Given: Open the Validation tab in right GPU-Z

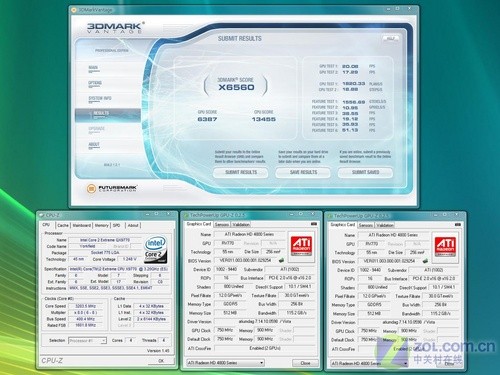Looking at the screenshot, I should [385, 225].
